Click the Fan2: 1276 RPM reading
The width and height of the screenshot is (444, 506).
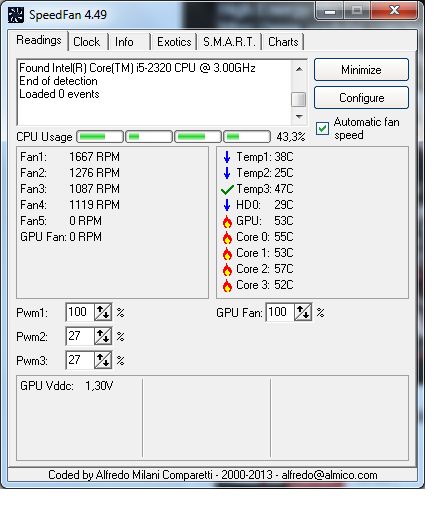tap(70, 173)
